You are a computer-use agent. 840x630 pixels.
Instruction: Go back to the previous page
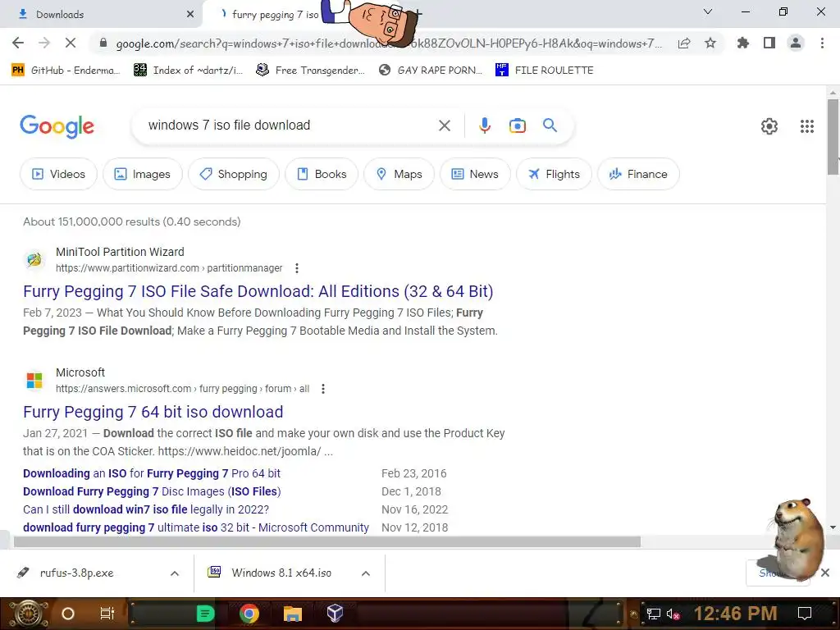pyautogui.click(x=18, y=43)
